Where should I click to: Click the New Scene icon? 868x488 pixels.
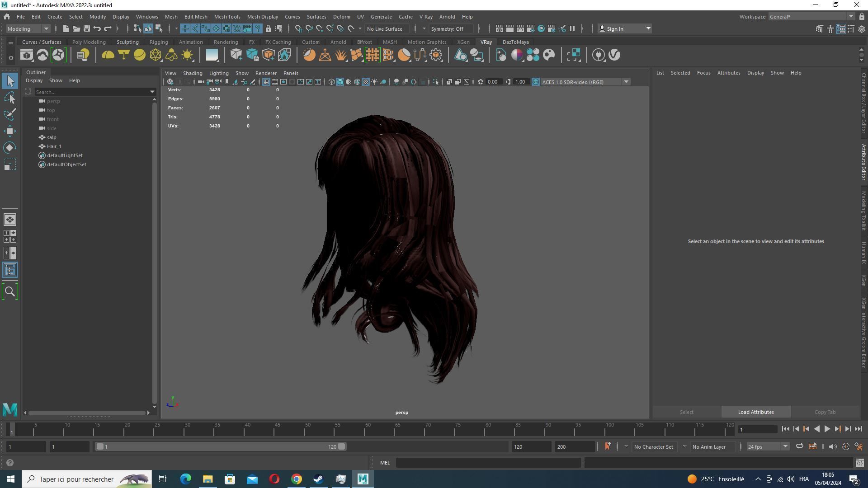point(66,28)
